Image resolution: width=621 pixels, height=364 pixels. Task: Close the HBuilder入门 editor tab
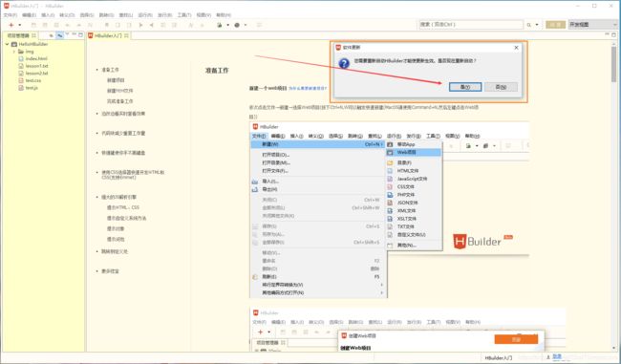click(x=126, y=35)
